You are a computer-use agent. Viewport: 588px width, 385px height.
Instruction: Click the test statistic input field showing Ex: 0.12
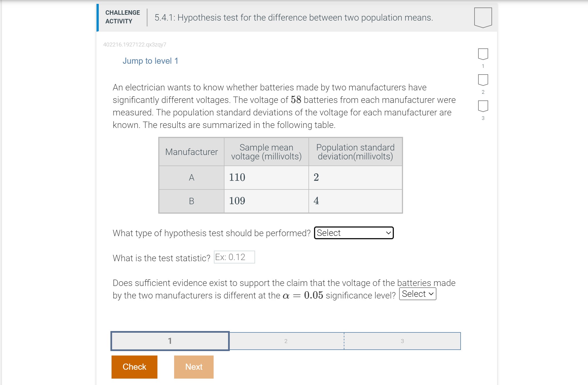click(x=234, y=257)
